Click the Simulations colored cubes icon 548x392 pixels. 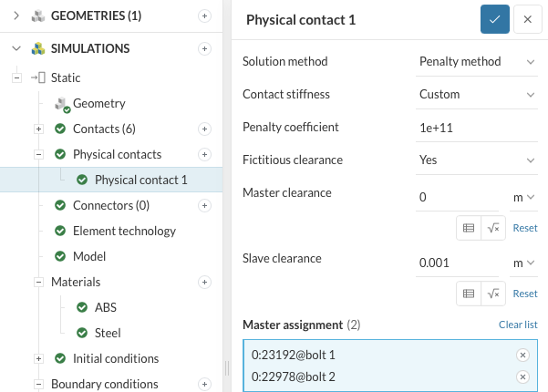(38, 48)
